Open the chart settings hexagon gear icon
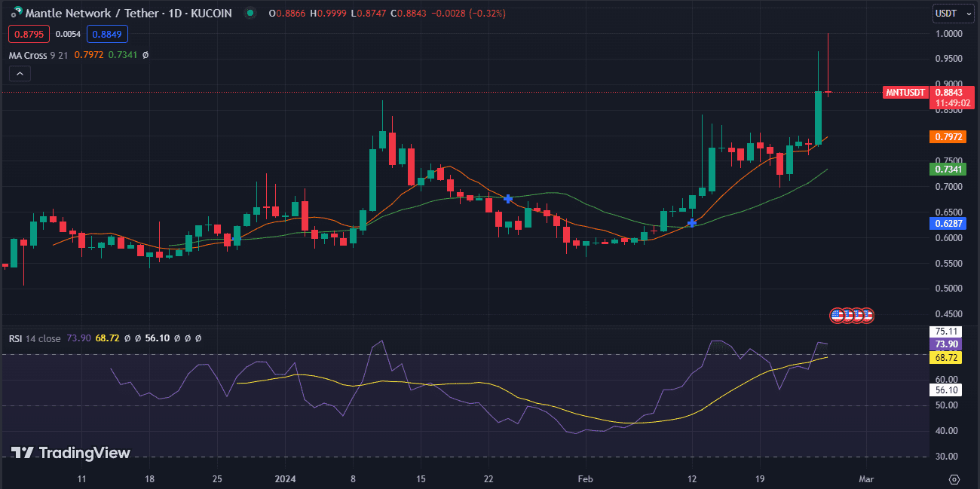 point(954,479)
